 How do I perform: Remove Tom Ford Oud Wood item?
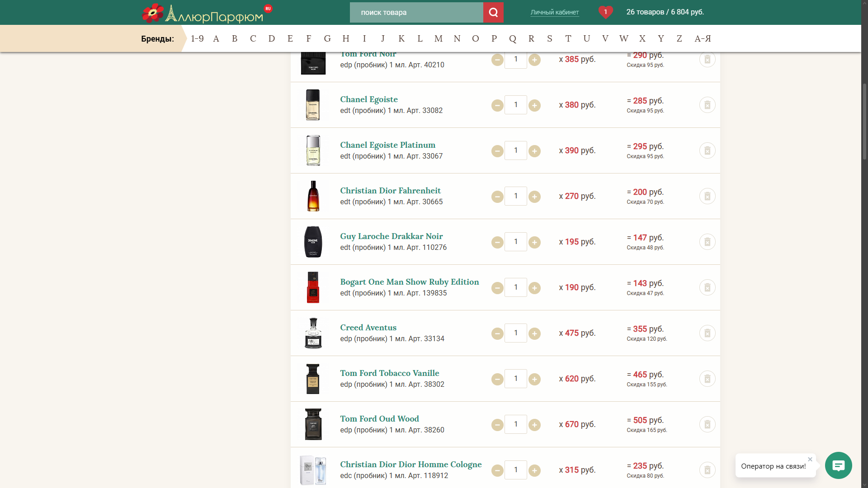(x=707, y=424)
